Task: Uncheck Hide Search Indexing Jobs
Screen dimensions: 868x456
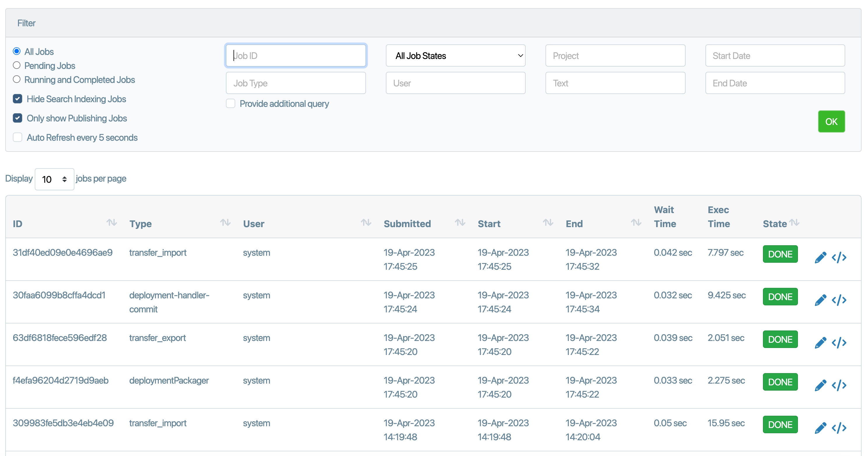Action: pyautogui.click(x=18, y=99)
